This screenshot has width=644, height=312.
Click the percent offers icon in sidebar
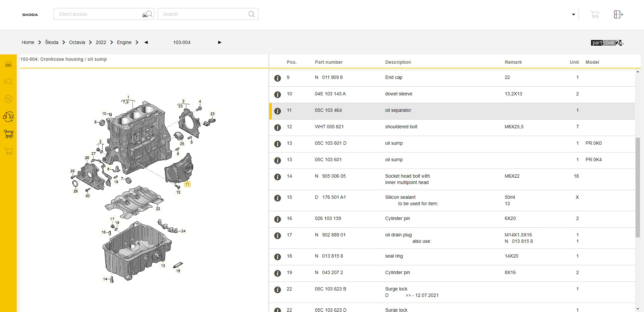point(8,99)
